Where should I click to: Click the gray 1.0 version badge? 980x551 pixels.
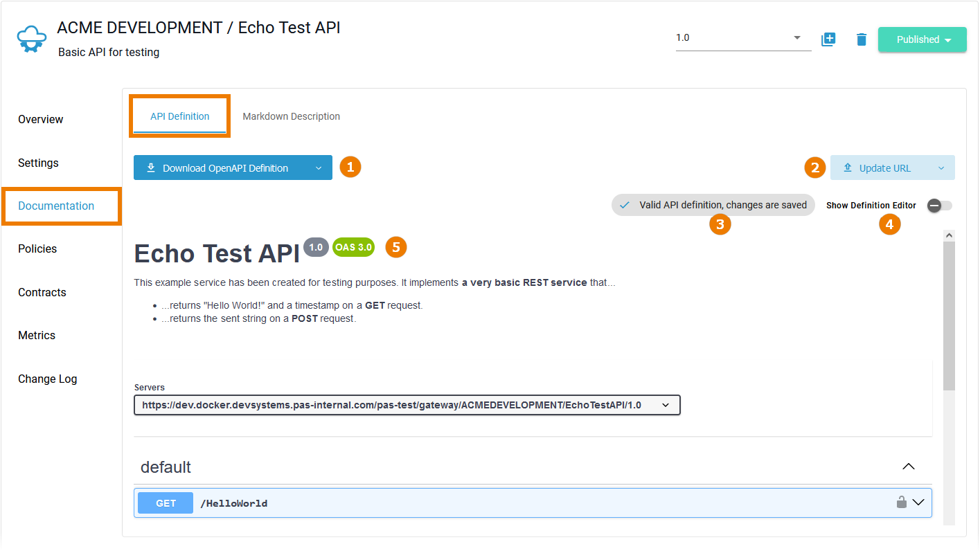coord(316,246)
